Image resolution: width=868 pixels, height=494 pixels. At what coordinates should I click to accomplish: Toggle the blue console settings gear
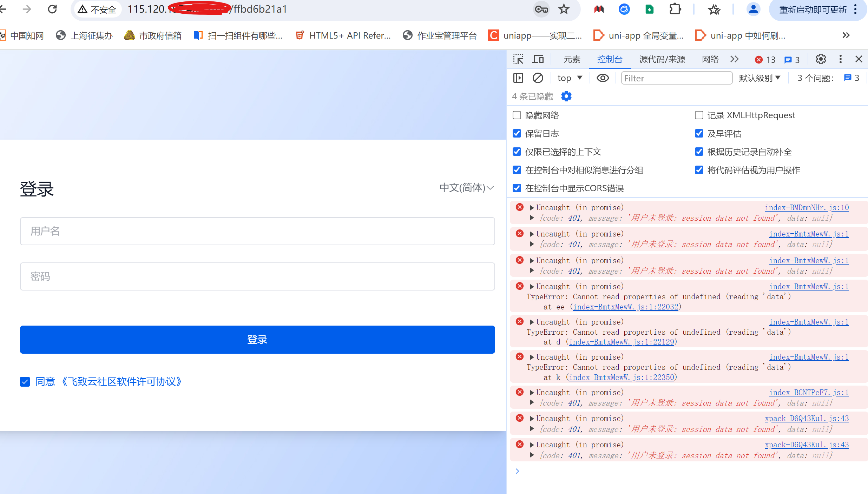point(566,96)
